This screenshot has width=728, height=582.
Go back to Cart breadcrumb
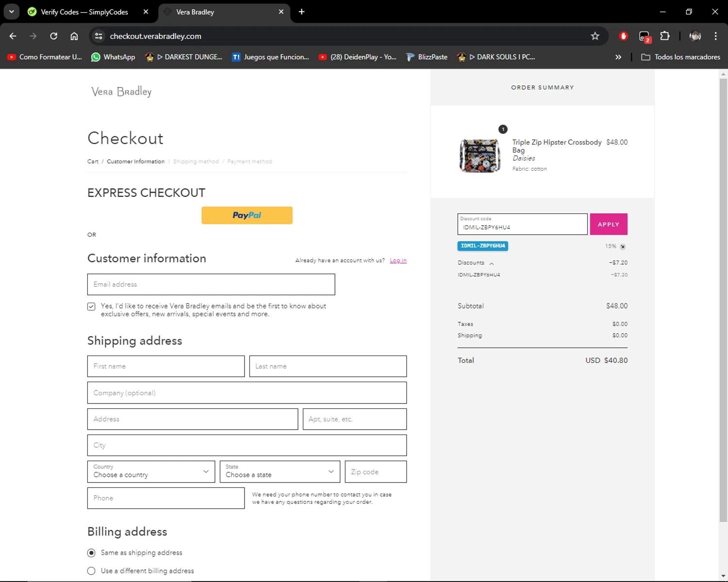93,162
